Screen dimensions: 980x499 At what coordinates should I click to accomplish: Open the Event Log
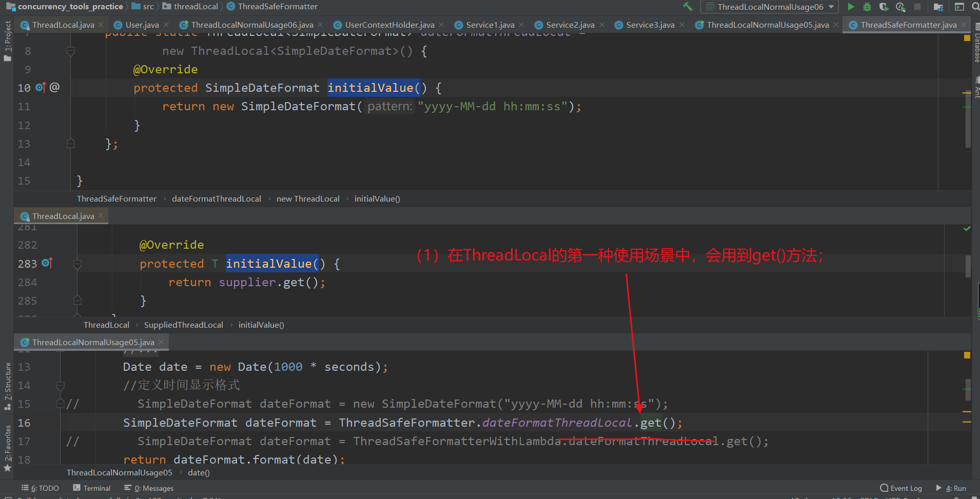[x=905, y=488]
